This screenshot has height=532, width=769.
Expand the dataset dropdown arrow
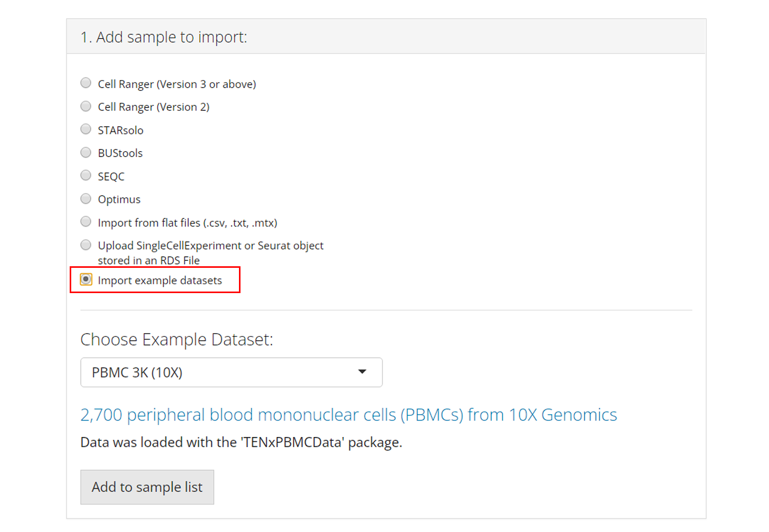pyautogui.click(x=362, y=372)
